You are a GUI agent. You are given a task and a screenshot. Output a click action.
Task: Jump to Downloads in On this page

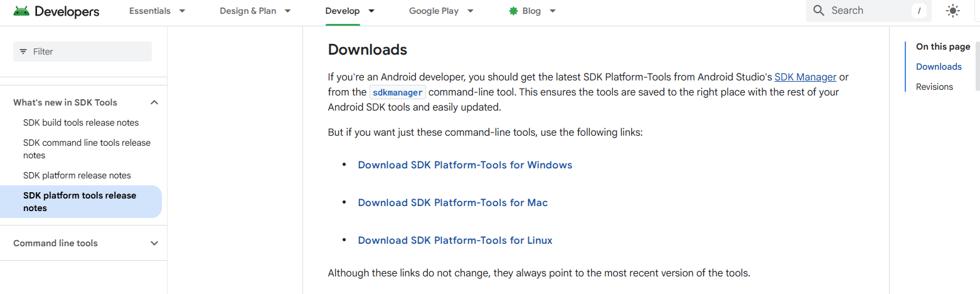coord(939,67)
